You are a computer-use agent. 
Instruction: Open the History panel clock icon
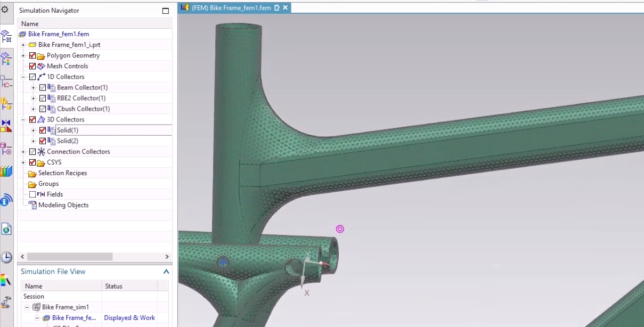point(6,257)
